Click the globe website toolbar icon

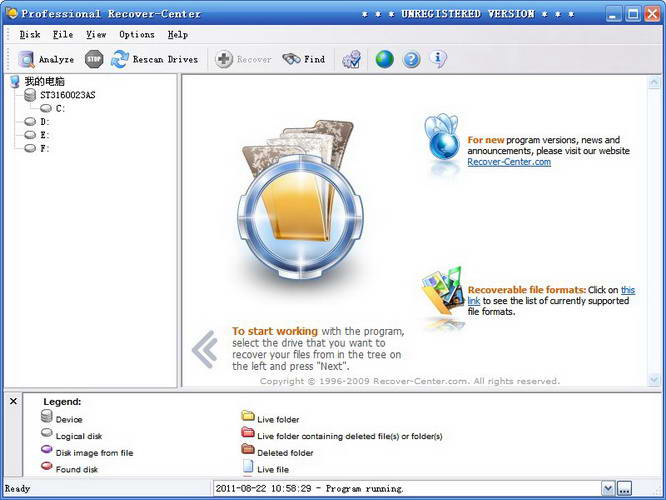384,59
